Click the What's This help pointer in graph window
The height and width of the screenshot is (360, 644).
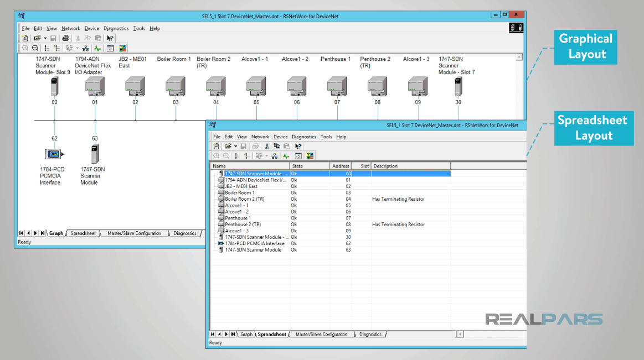(110, 38)
